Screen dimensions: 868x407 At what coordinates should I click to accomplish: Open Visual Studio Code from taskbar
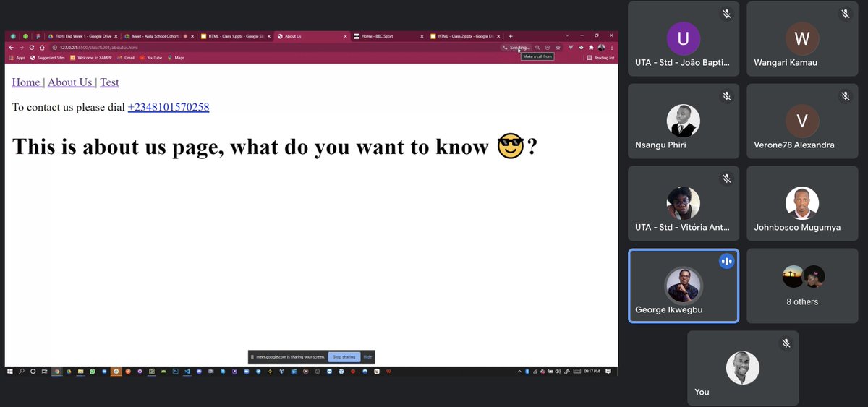pos(187,371)
